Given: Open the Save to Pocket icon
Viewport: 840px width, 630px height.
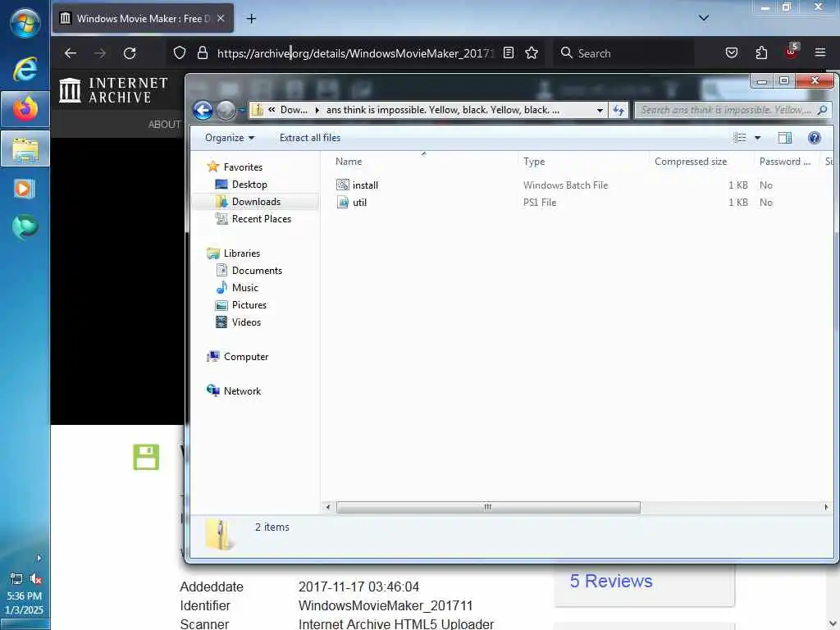Looking at the screenshot, I should [x=731, y=53].
